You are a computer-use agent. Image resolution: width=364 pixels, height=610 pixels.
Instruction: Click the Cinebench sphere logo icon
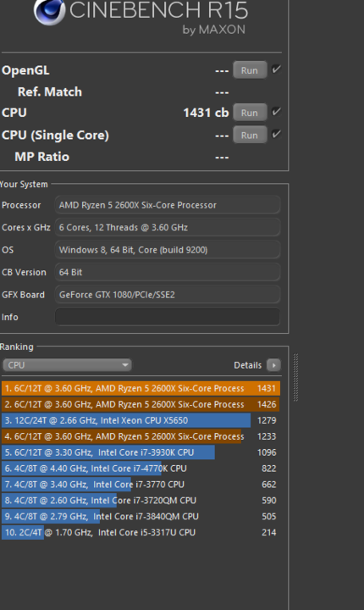[x=49, y=12]
